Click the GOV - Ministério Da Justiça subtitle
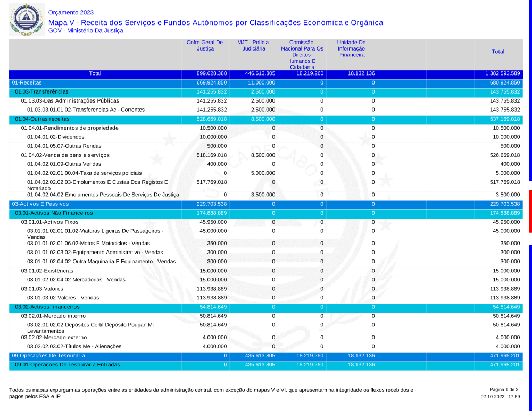 click(x=86, y=31)
